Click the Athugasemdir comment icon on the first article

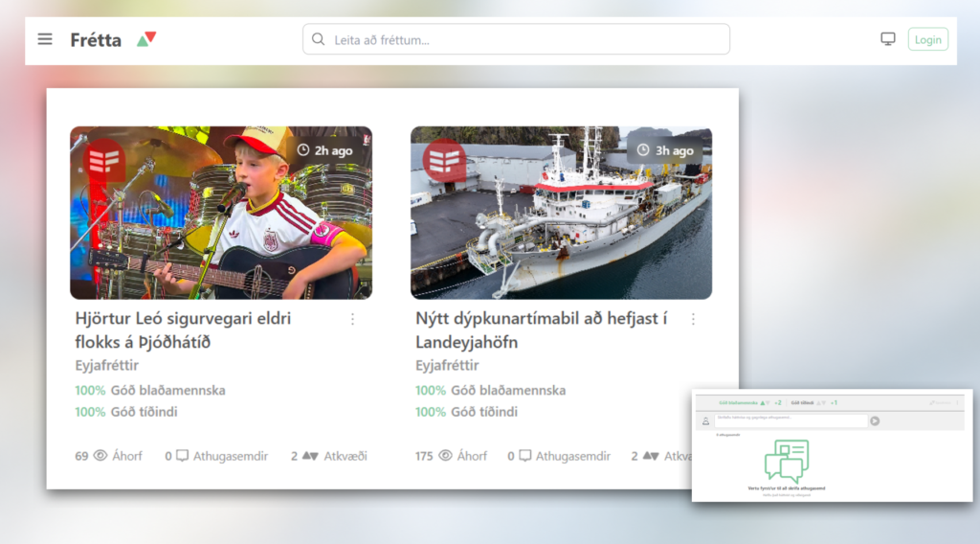pos(182,456)
